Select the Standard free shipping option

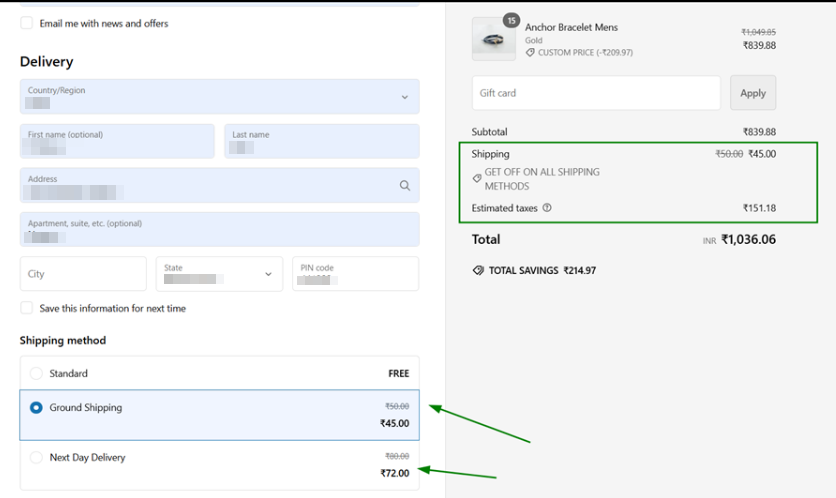click(x=37, y=374)
